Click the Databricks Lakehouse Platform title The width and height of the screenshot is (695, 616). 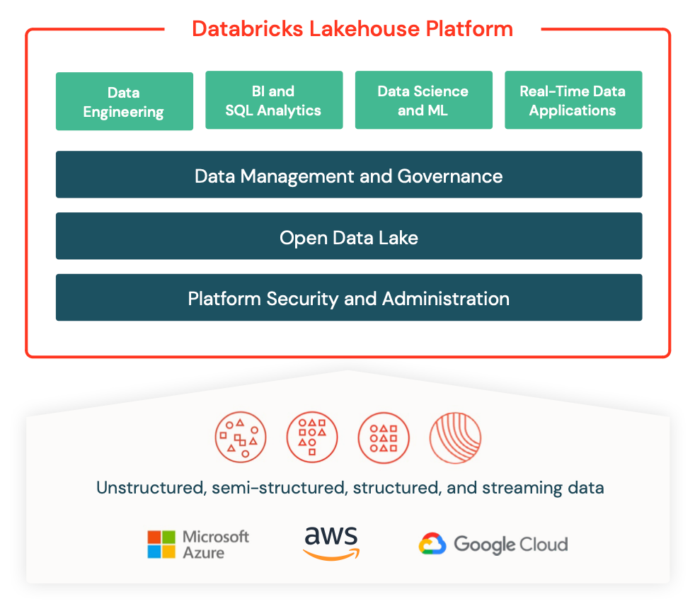(352, 29)
